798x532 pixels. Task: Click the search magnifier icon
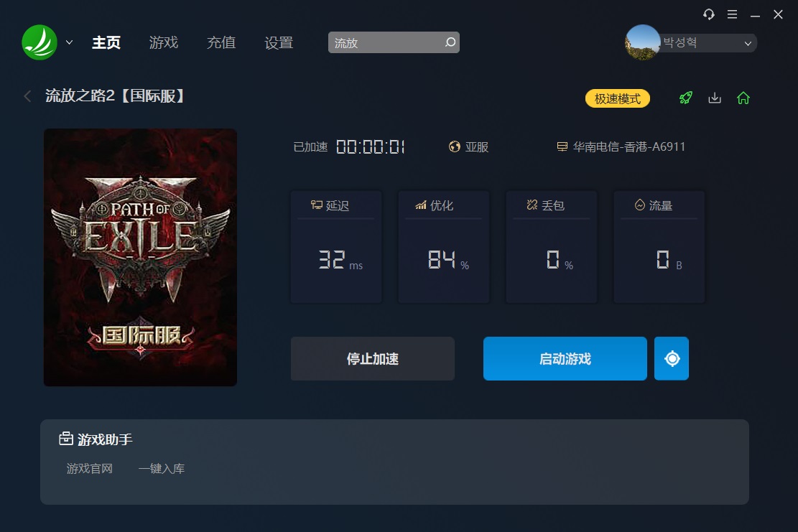[x=450, y=42]
